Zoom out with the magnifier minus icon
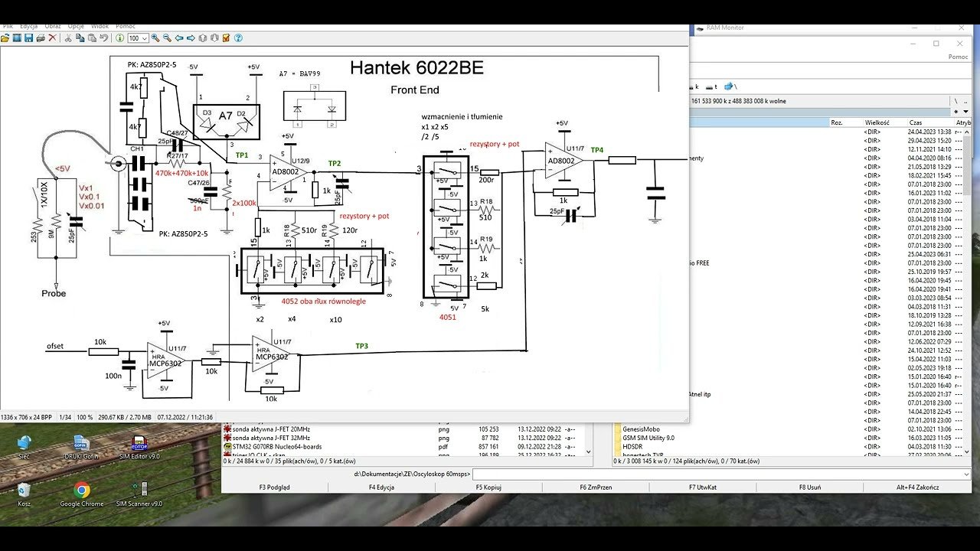Image resolution: width=980 pixels, height=551 pixels. [x=167, y=37]
